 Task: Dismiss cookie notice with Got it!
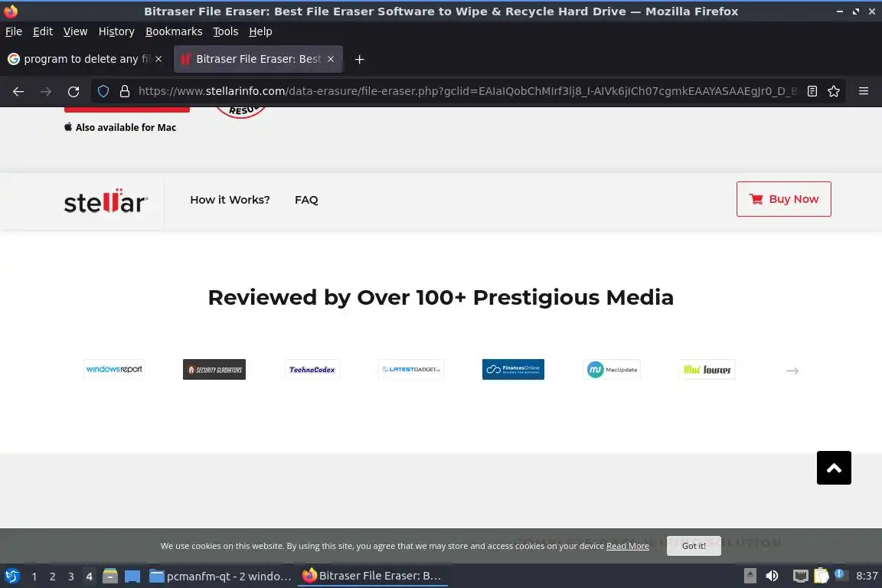click(x=694, y=546)
